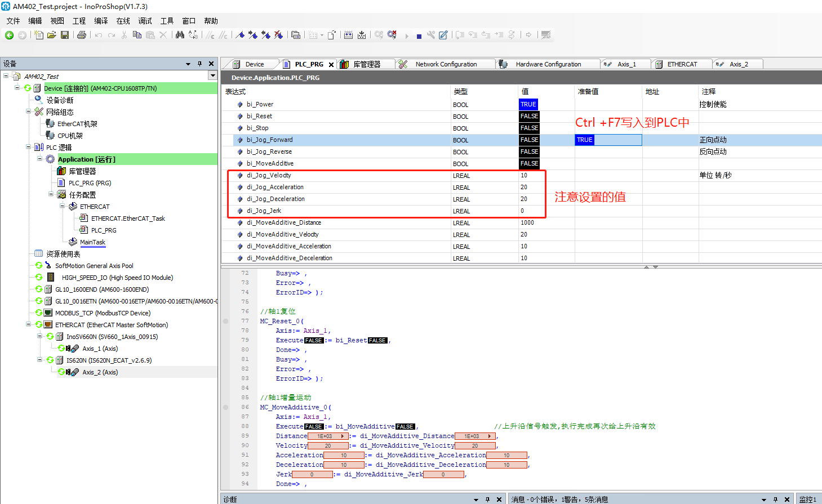Collapse the 任务配置 tree node
The width and height of the screenshot is (822, 504).
pyautogui.click(x=51, y=194)
